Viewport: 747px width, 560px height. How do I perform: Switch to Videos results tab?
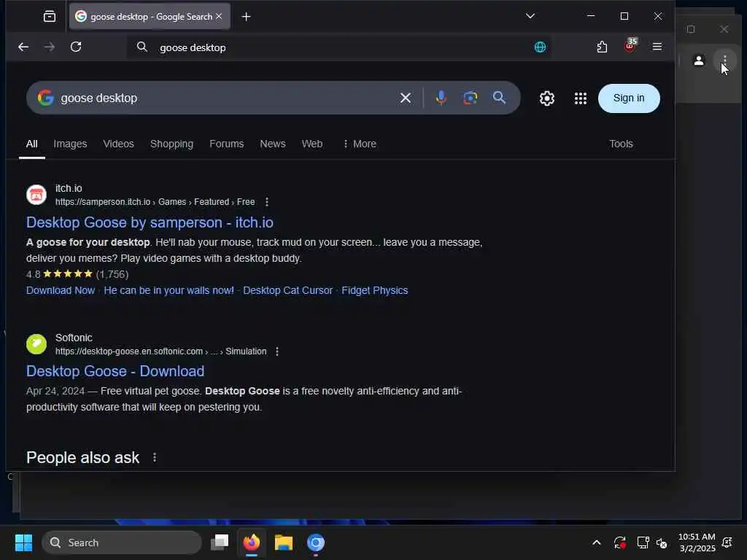tap(119, 144)
